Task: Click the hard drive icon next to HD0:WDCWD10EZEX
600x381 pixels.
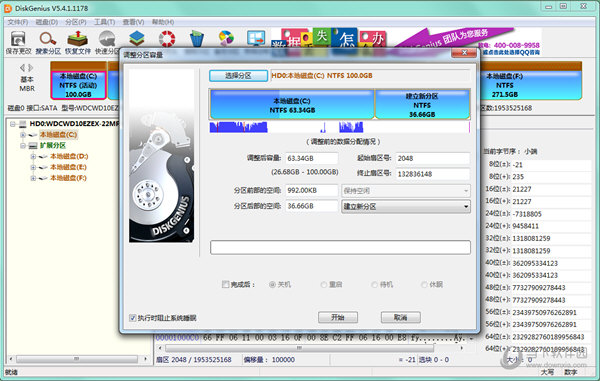Action: 23,124
